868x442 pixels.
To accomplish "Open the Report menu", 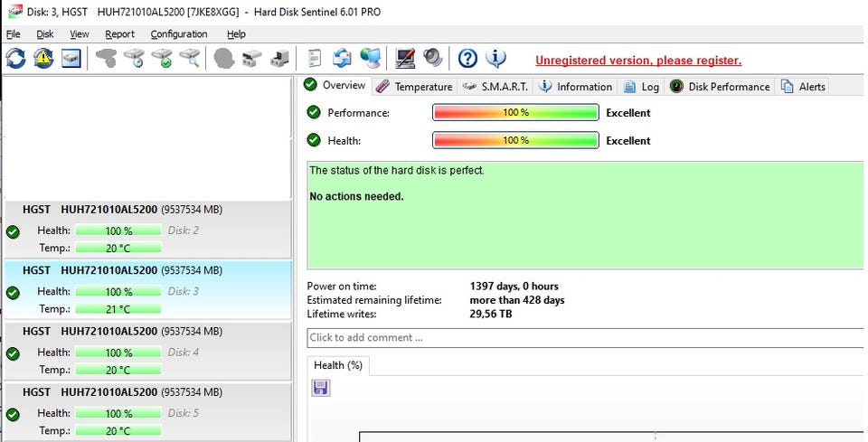I will click(x=119, y=34).
